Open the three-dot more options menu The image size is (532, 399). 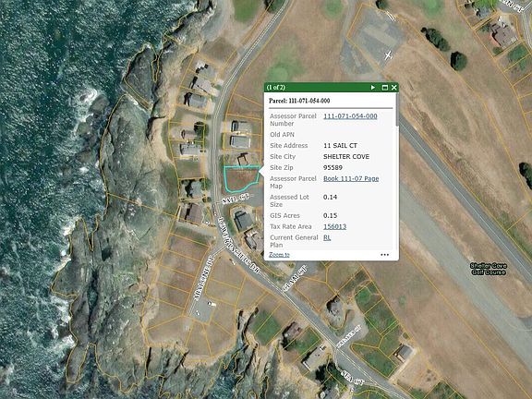point(384,255)
